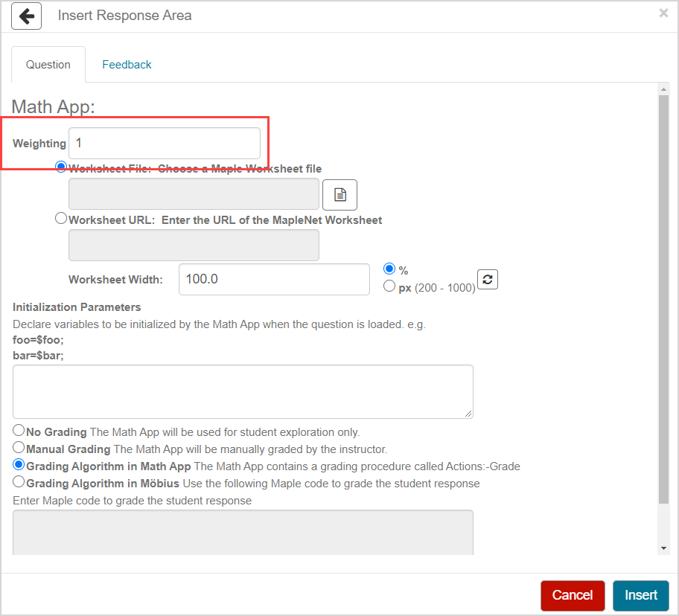The image size is (679, 616).
Task: Select the Worksheet File radio option
Action: (62, 167)
